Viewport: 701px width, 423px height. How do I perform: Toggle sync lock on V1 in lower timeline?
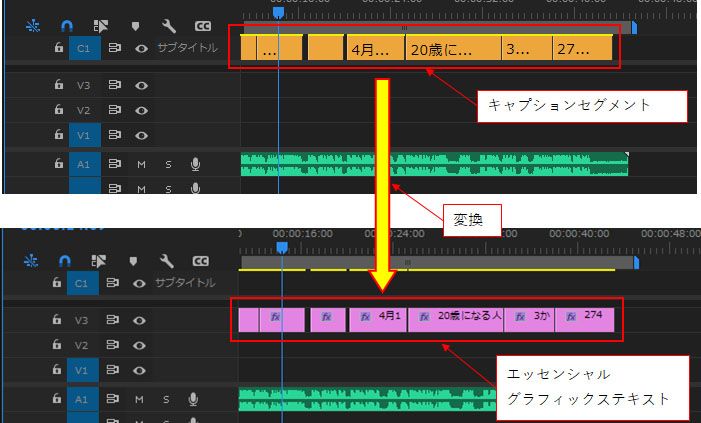pyautogui.click(x=113, y=370)
